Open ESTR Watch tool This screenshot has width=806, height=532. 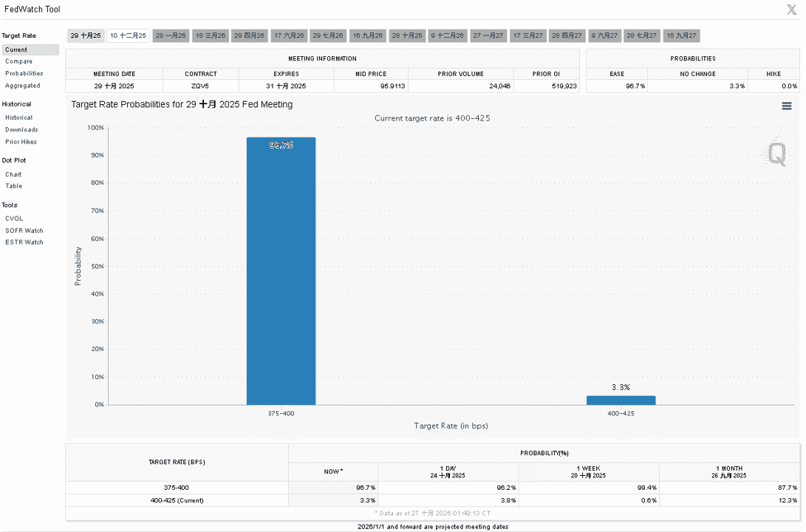24,242
